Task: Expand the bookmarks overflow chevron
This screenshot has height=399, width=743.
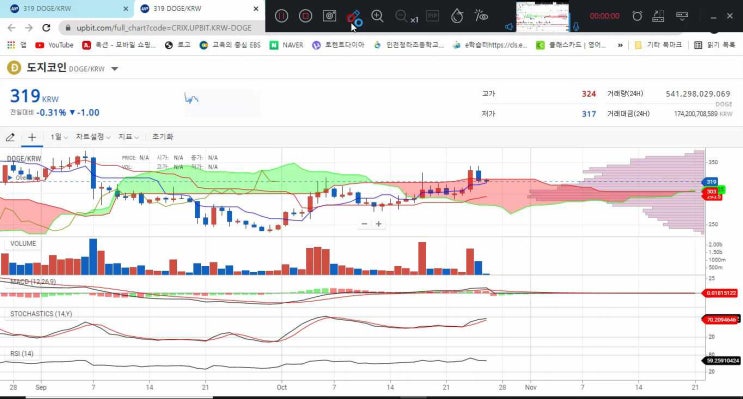Action: (x=620, y=45)
